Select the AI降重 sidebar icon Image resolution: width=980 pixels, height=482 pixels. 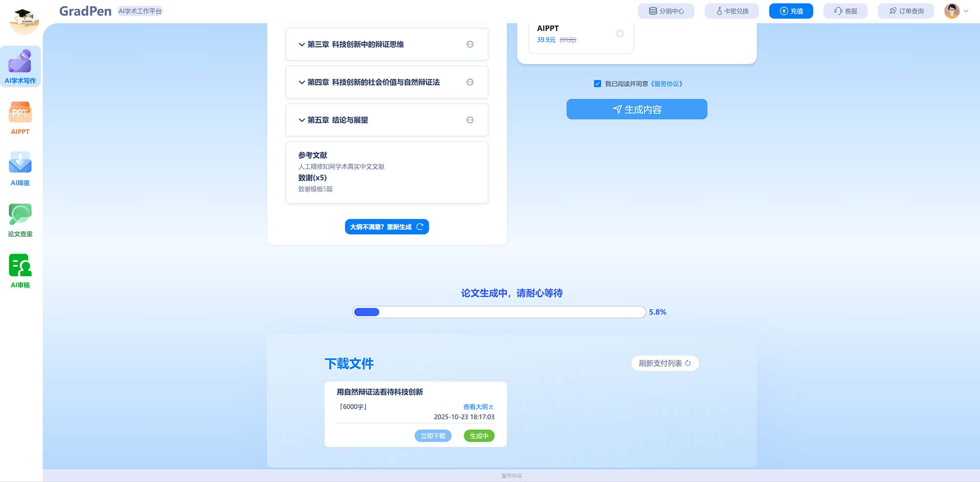coord(20,169)
